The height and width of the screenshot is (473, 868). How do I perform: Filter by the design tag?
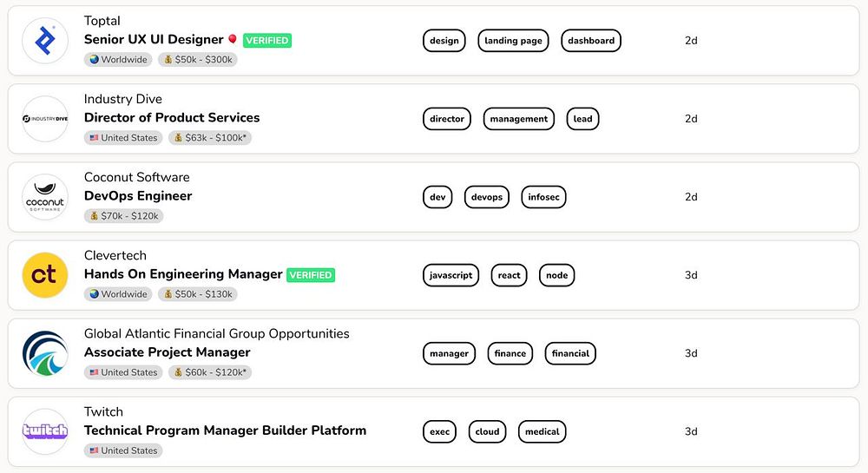click(444, 41)
